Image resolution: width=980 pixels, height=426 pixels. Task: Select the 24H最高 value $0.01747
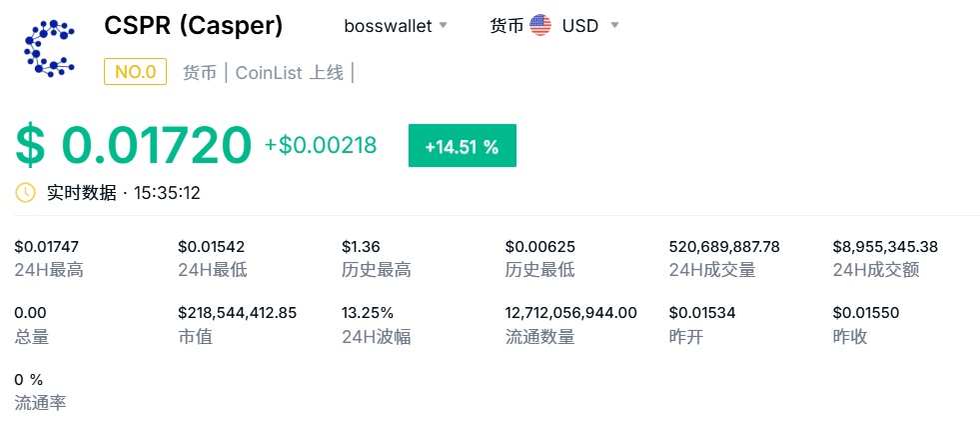(x=46, y=246)
